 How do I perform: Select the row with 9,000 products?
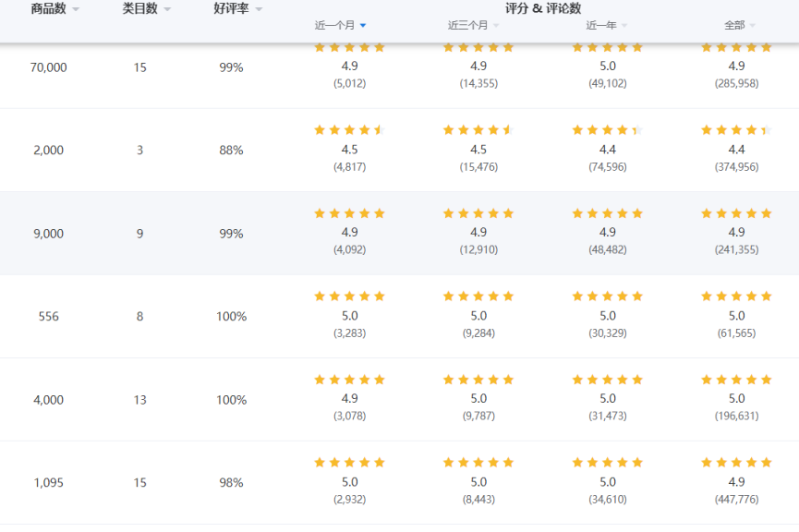tap(48, 234)
